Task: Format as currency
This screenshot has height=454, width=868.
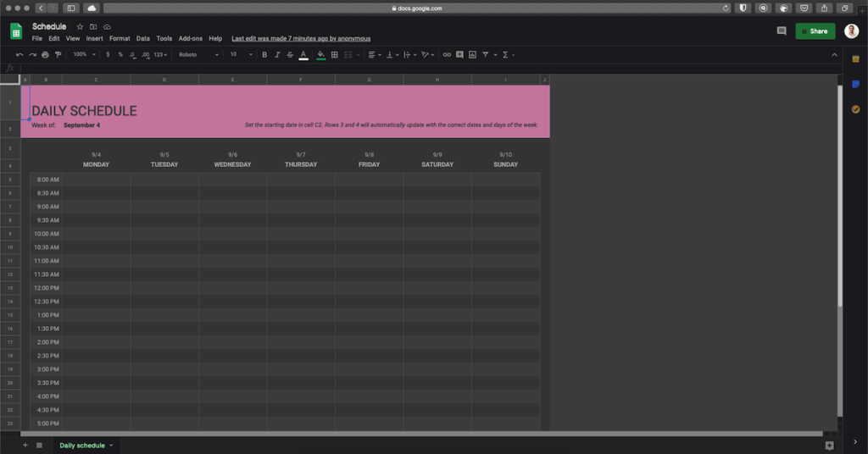Action: 108,55
